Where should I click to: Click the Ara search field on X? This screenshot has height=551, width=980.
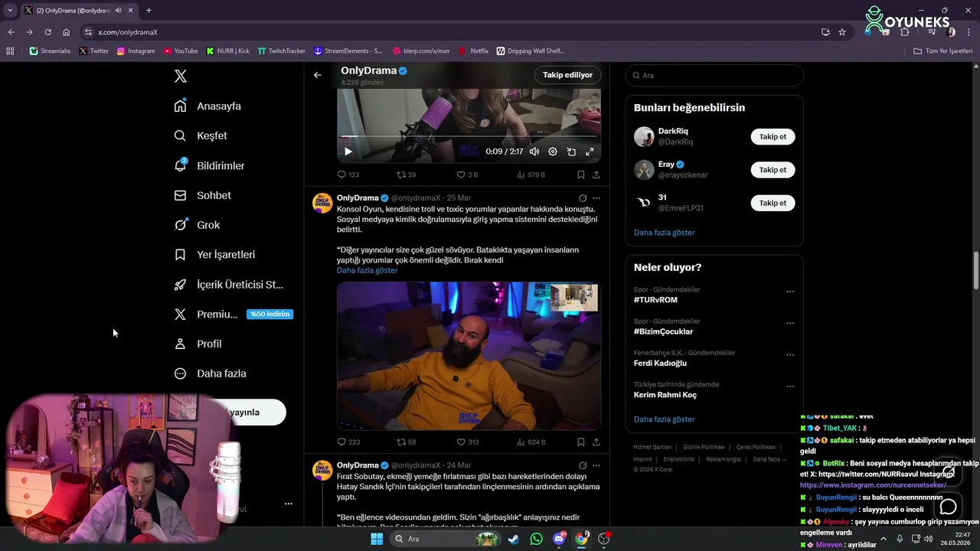tap(714, 75)
